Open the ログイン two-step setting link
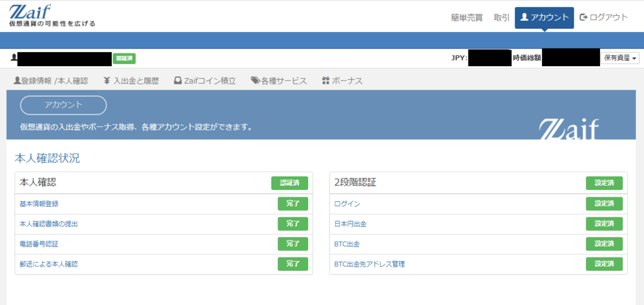This screenshot has width=644, height=305. click(347, 204)
